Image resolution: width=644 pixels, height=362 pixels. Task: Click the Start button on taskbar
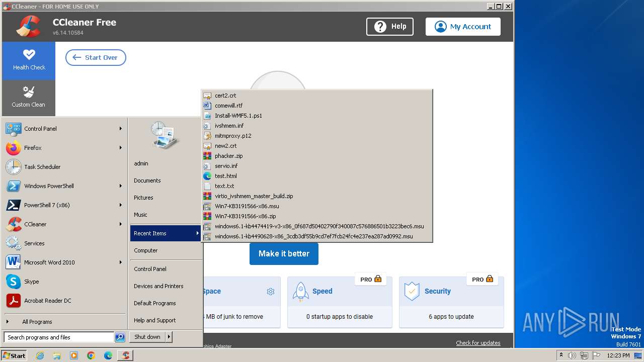[x=14, y=355]
